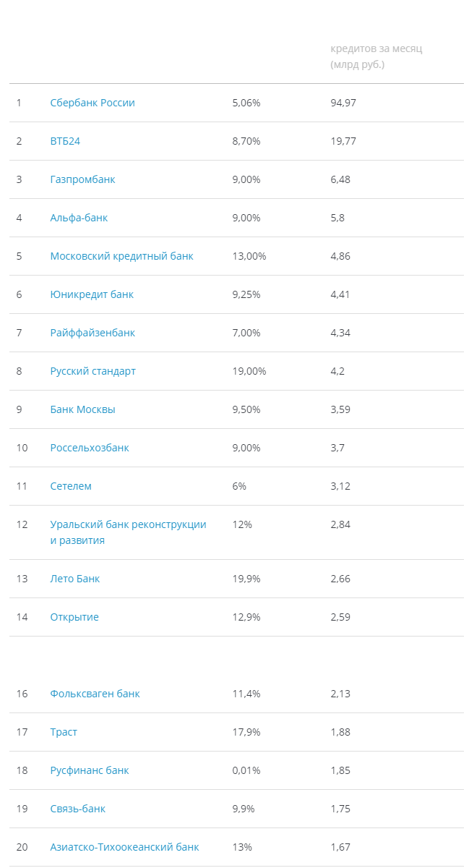Select the Русский стандарт link
The width and height of the screenshot is (469, 868).
92,371
